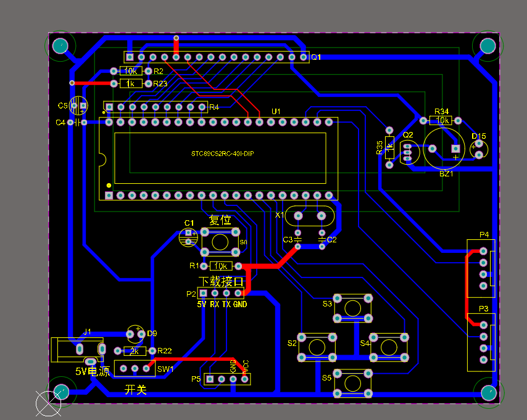Click the 5V电源 silkscreen label
This screenshot has height=420, width=527.
coord(93,371)
